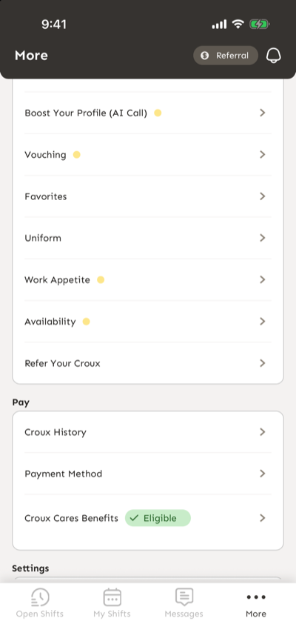Open the Uniform menu item
Screen dimensions: 296x644
148,238
